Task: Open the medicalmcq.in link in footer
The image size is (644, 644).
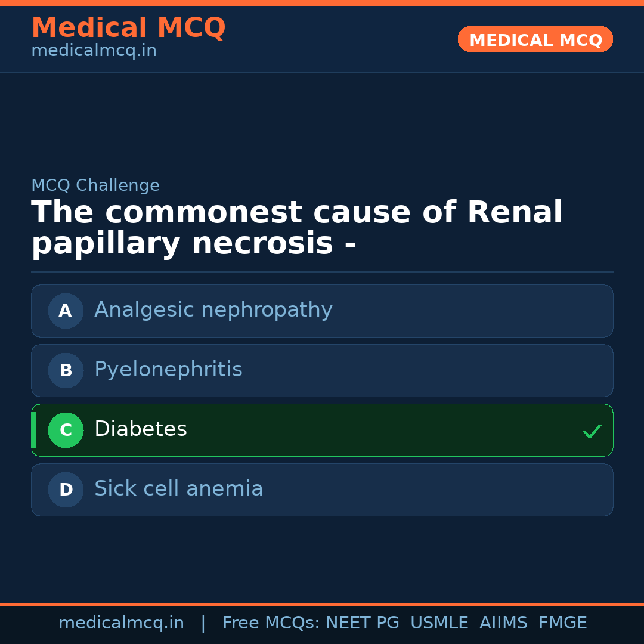Action: [x=121, y=623]
